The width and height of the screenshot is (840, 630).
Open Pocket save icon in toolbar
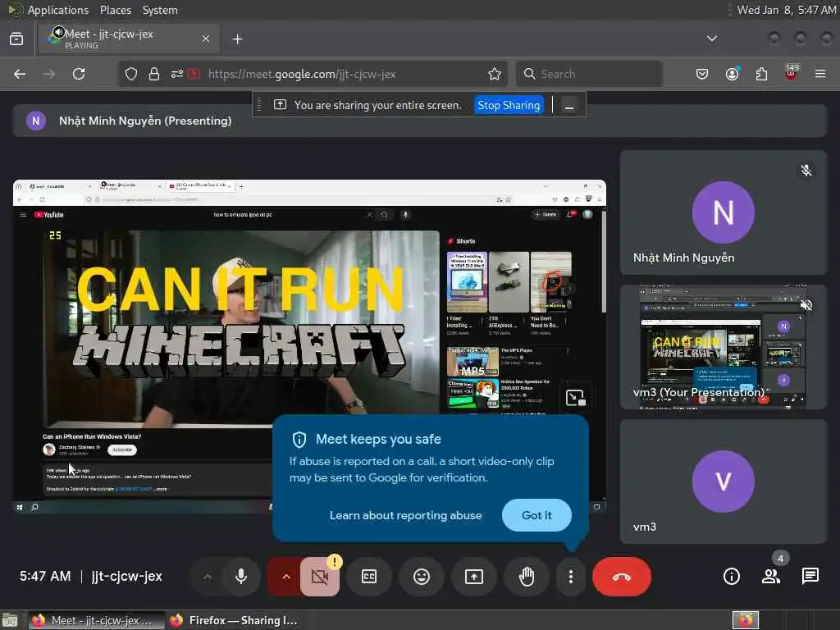[x=702, y=74]
